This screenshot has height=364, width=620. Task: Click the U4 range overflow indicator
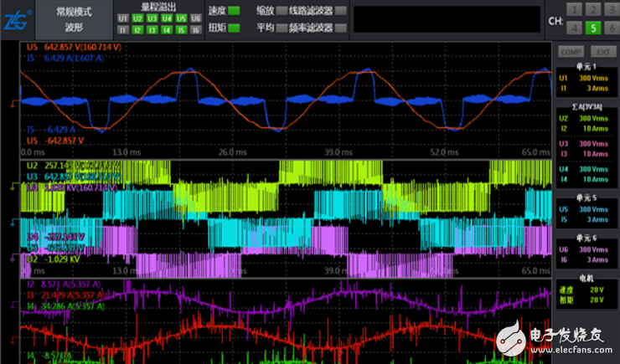coord(167,18)
